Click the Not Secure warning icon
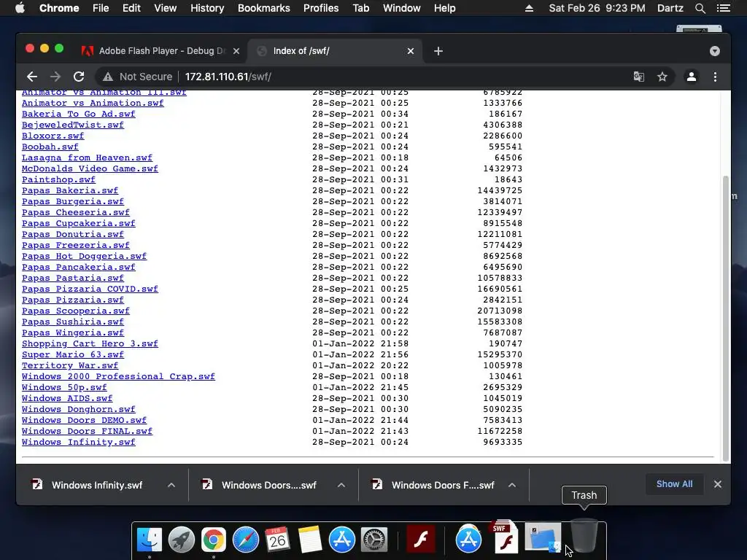The height and width of the screenshot is (560, 747). pyautogui.click(x=108, y=77)
